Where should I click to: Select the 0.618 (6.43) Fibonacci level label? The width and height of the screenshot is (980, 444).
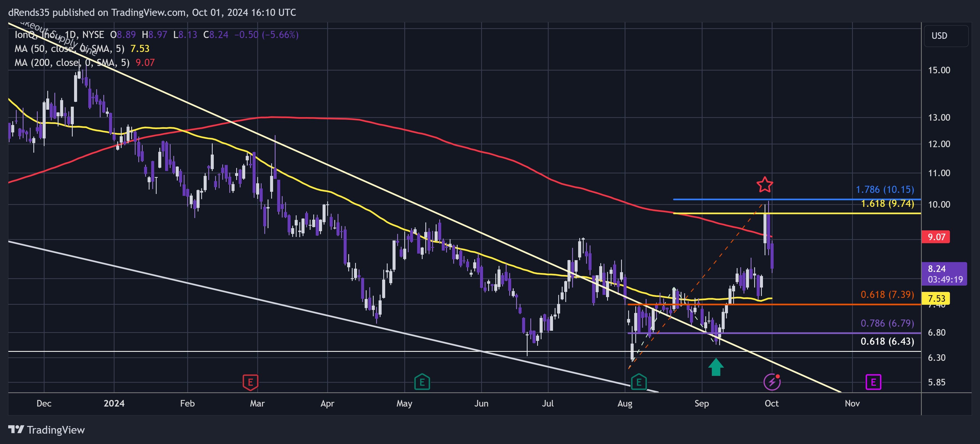(887, 342)
